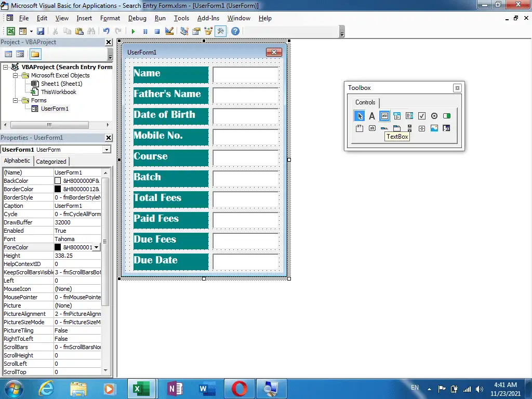Open the Controls tab in Toolbox
The image size is (532, 399).
(365, 102)
